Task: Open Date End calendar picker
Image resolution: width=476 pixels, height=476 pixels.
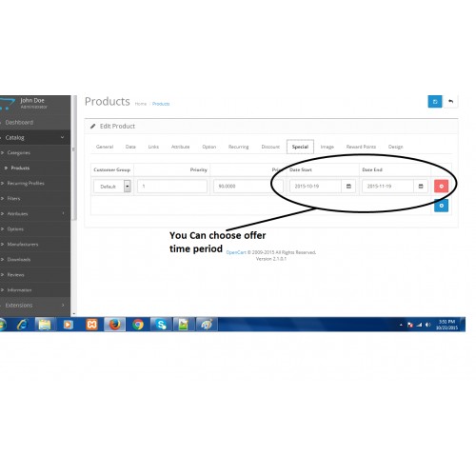Action: click(421, 187)
